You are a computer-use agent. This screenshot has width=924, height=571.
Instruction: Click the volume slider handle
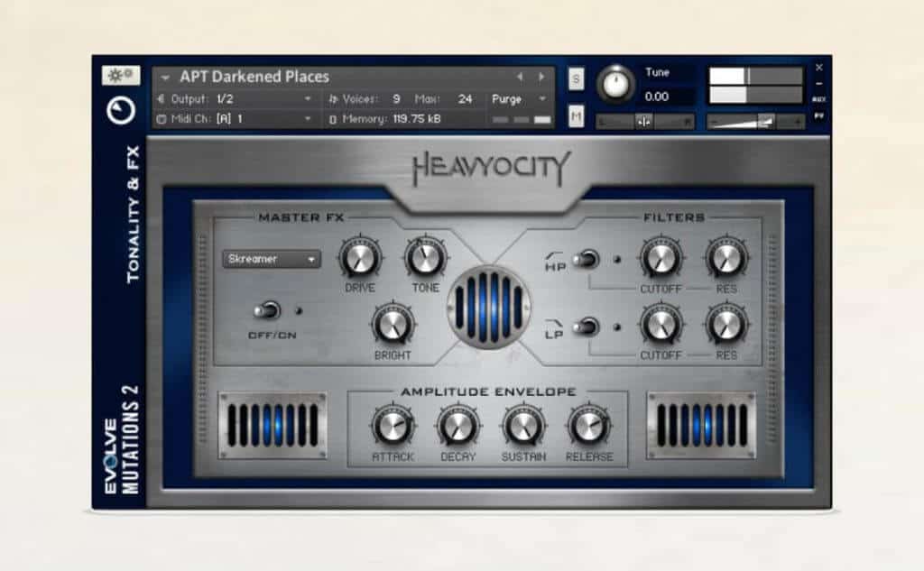pyautogui.click(x=765, y=122)
